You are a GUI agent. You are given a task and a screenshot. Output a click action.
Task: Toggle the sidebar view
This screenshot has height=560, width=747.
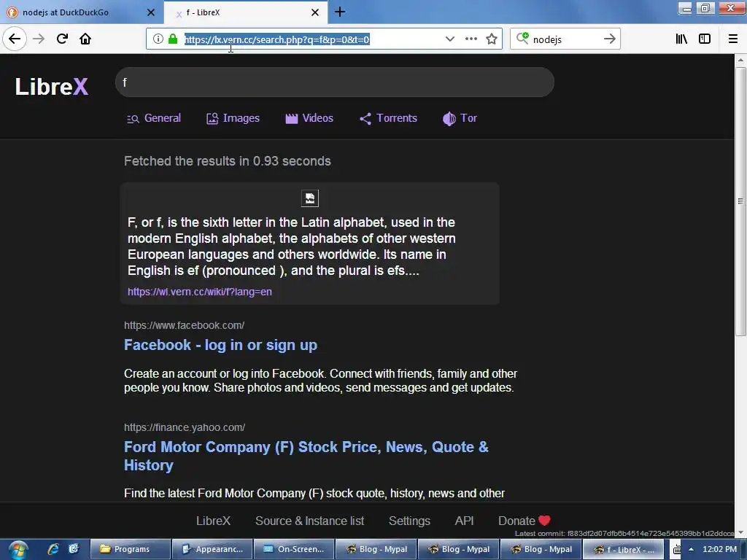[705, 39]
